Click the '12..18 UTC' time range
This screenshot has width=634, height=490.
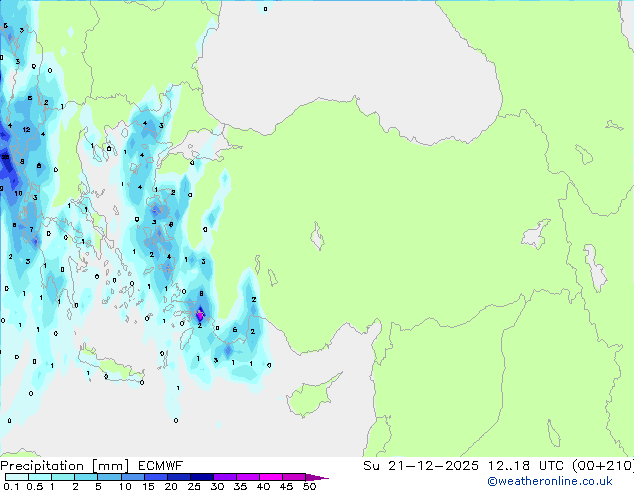(x=525, y=466)
